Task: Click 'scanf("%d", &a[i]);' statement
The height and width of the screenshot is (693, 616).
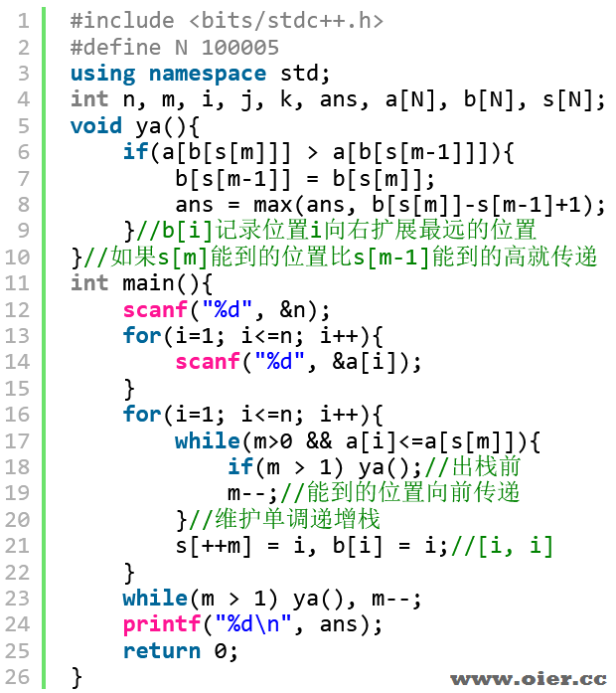Action: (x=298, y=362)
